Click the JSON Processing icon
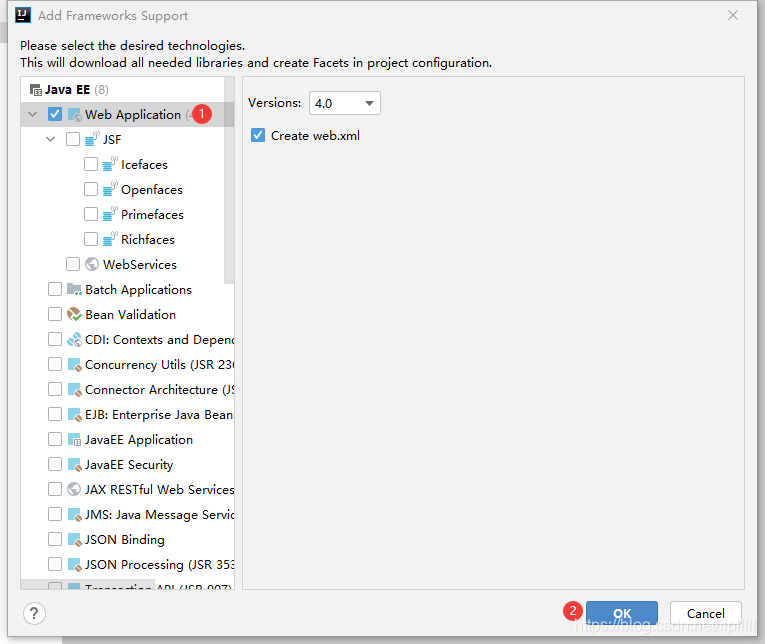 click(x=74, y=564)
